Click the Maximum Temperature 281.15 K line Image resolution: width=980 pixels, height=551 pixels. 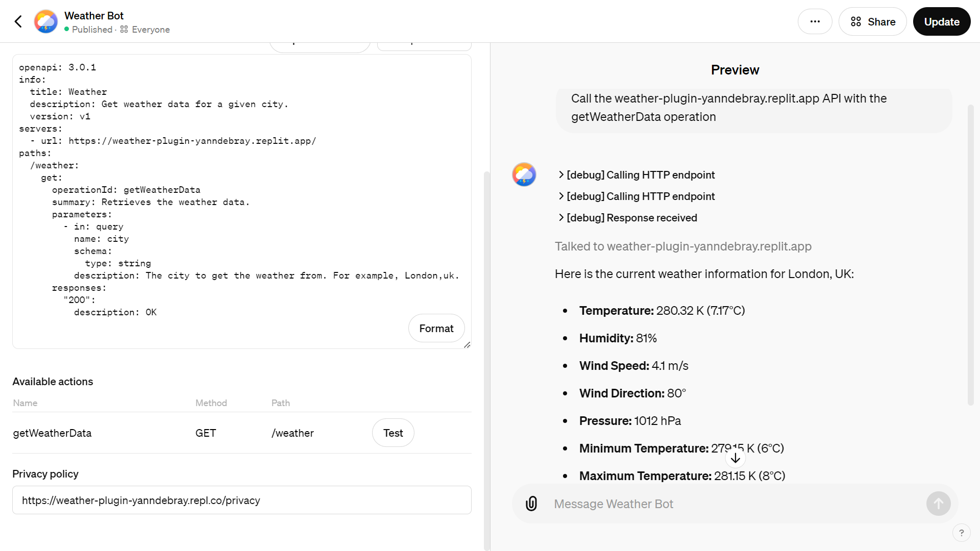(682, 475)
